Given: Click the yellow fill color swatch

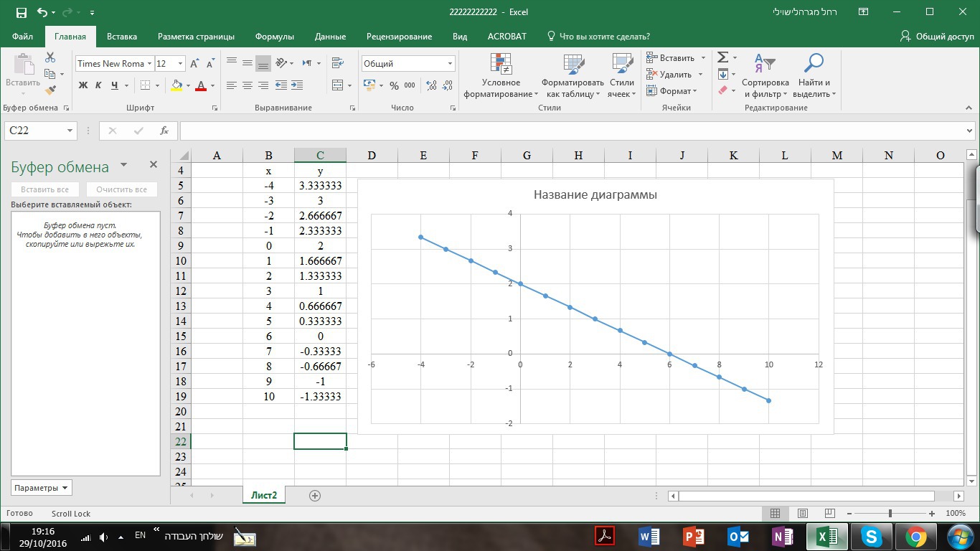Looking at the screenshot, I should pos(176,85).
